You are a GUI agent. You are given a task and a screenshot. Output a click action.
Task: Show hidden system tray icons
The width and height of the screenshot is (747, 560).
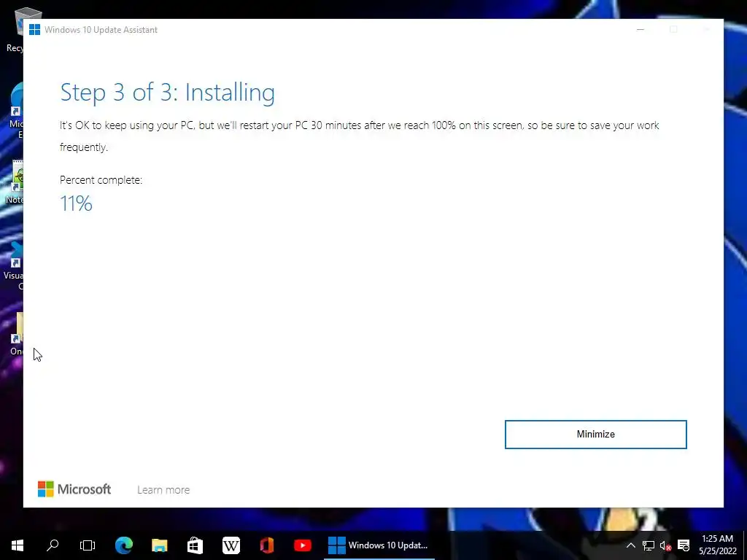(x=631, y=545)
